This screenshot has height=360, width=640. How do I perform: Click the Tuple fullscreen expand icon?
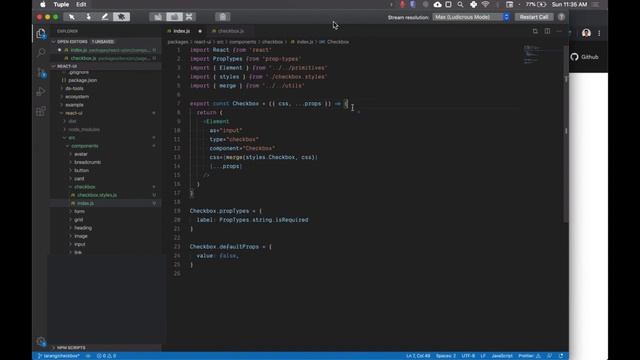coord(189,17)
